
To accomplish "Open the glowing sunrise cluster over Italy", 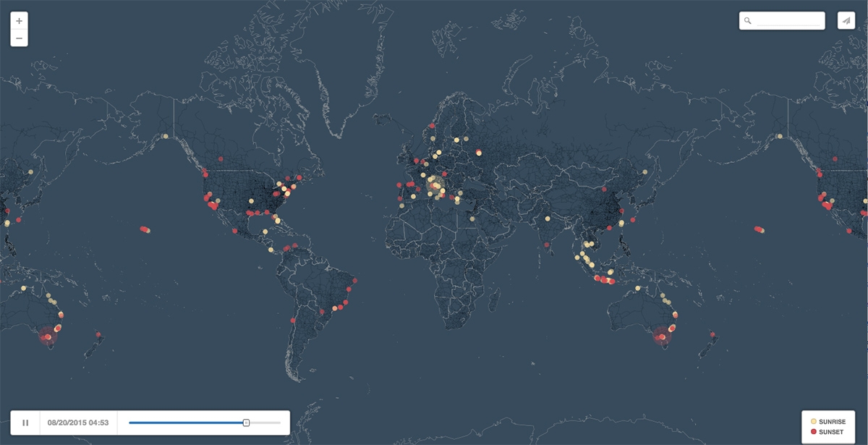I will pos(435,187).
